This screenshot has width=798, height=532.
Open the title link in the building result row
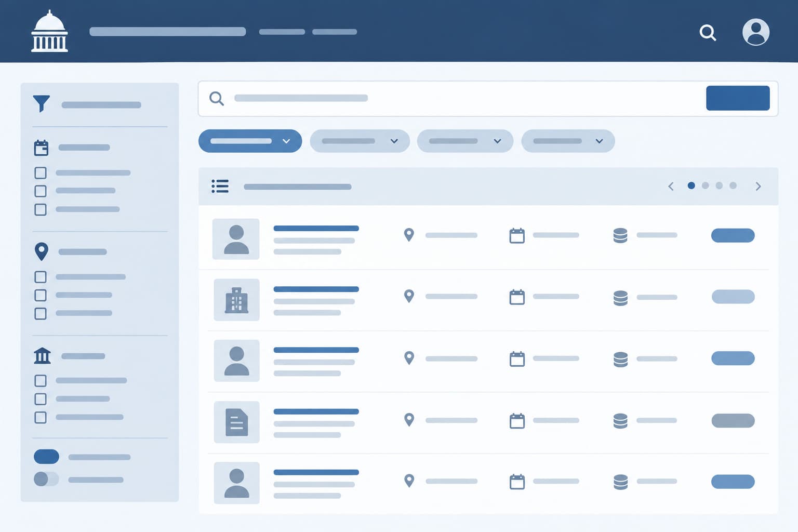click(316, 289)
